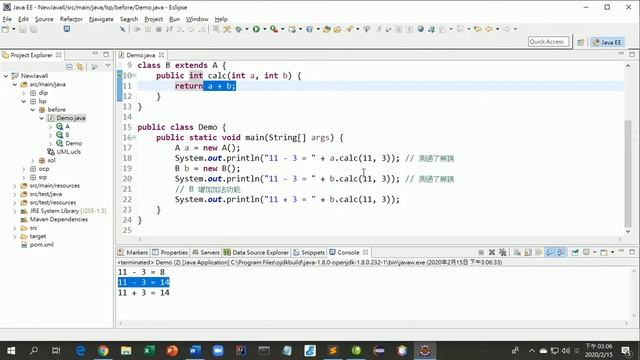Click the Last Edit Location toolbar icon

click(478, 29)
